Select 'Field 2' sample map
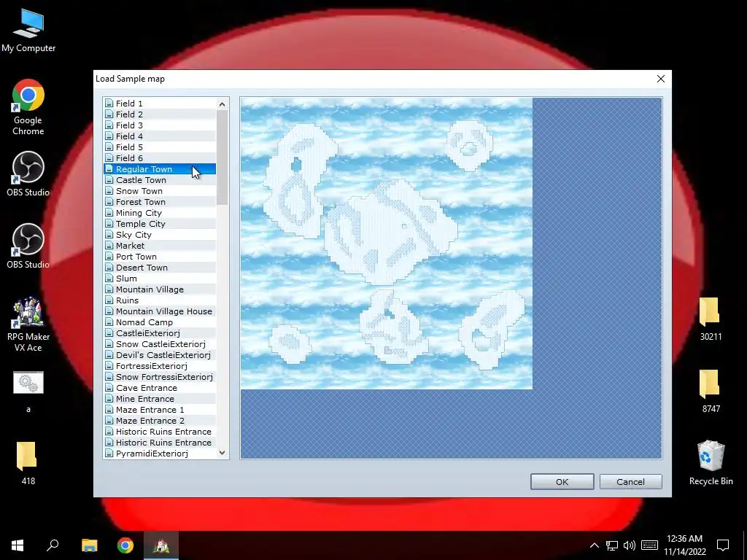 tap(160, 114)
